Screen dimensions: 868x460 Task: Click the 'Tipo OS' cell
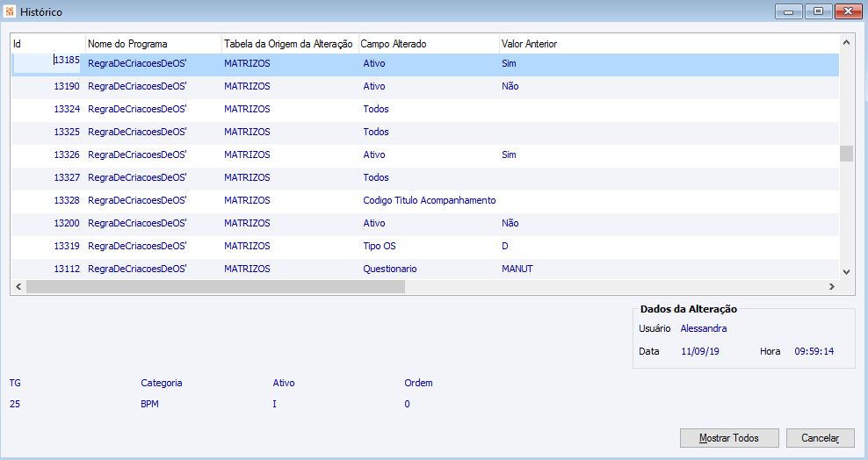(x=380, y=246)
